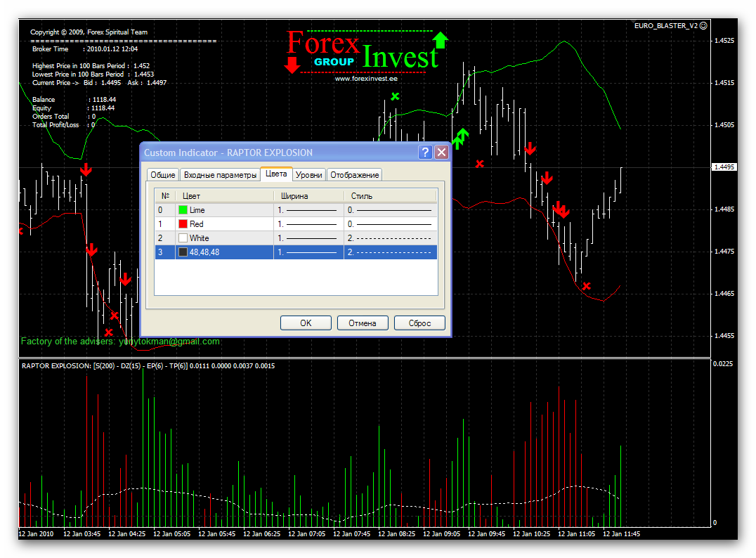Click the big red down arrow in logo
Image resolution: width=756 pixels, height=558 pixels.
292,65
